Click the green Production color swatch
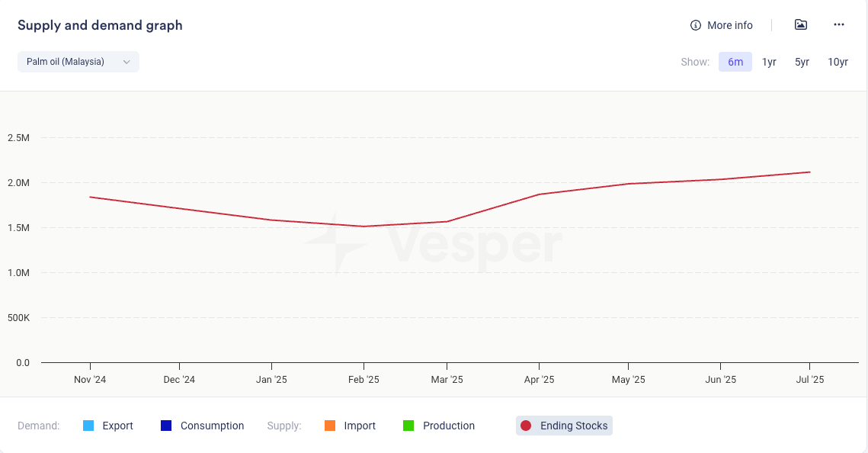The image size is (868, 453). 408,426
